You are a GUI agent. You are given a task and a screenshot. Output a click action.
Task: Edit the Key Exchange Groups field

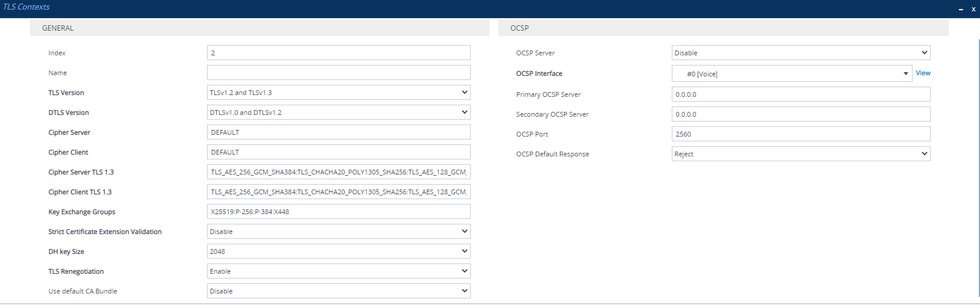[x=338, y=212]
